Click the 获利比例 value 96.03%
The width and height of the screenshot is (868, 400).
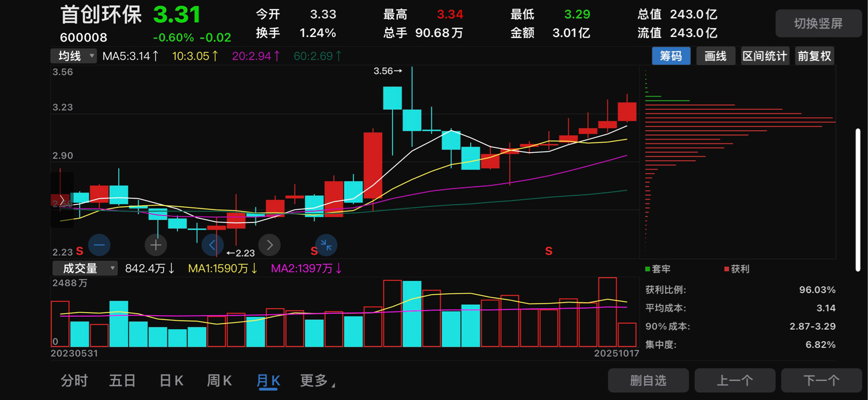coord(817,290)
